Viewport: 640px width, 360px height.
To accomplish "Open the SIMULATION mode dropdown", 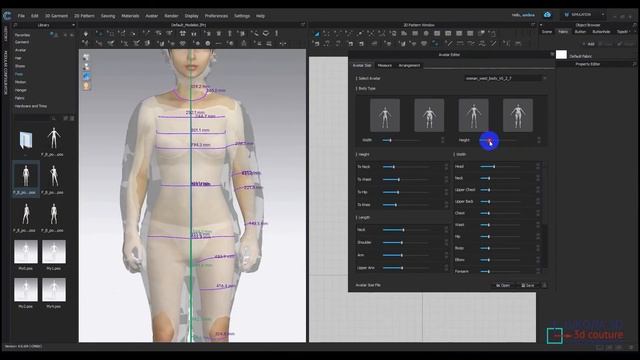I will point(603,15).
